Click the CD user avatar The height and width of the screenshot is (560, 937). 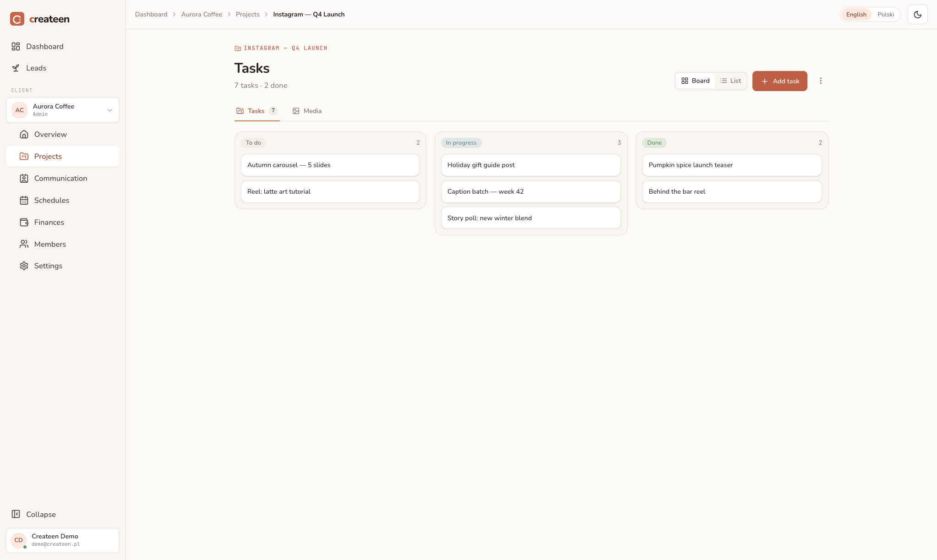coord(19,540)
